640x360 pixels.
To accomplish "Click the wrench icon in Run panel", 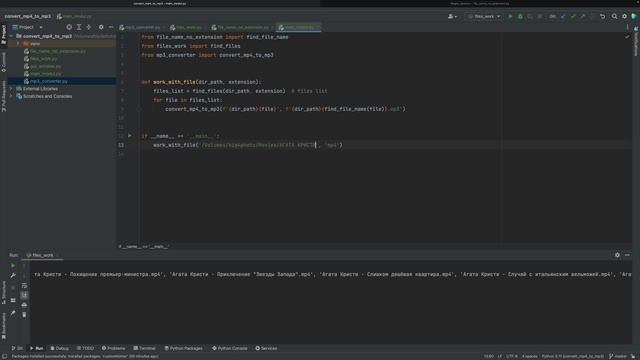I will point(13,276).
